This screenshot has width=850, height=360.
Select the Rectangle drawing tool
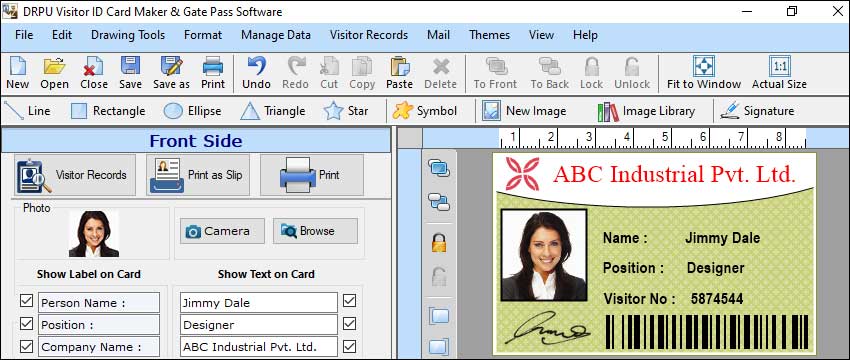click(x=108, y=111)
